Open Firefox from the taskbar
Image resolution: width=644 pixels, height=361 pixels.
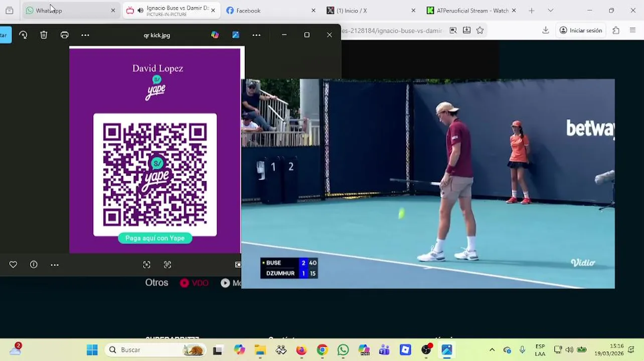click(301, 350)
